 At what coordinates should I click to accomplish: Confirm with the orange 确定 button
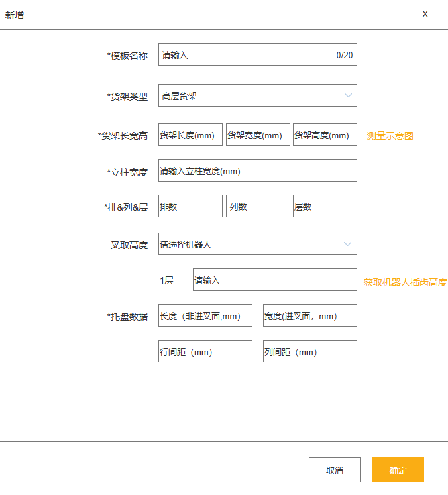(398, 470)
